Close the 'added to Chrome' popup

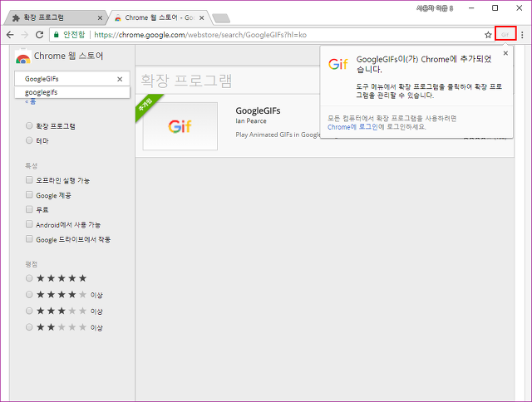pos(505,53)
